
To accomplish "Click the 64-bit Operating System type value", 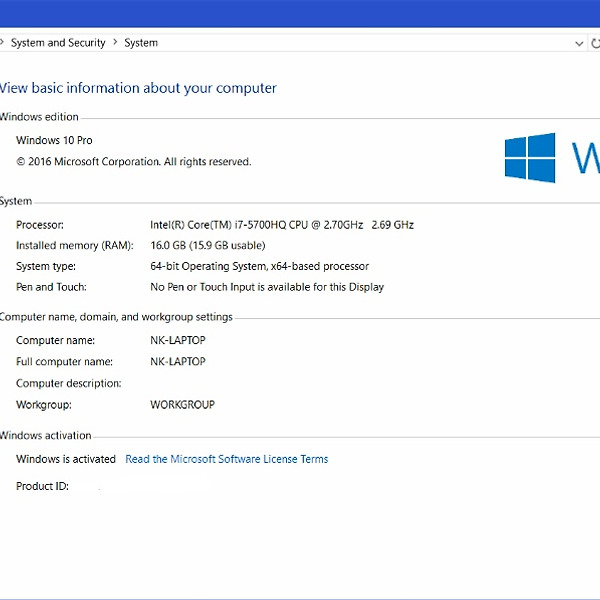I will tap(259, 267).
